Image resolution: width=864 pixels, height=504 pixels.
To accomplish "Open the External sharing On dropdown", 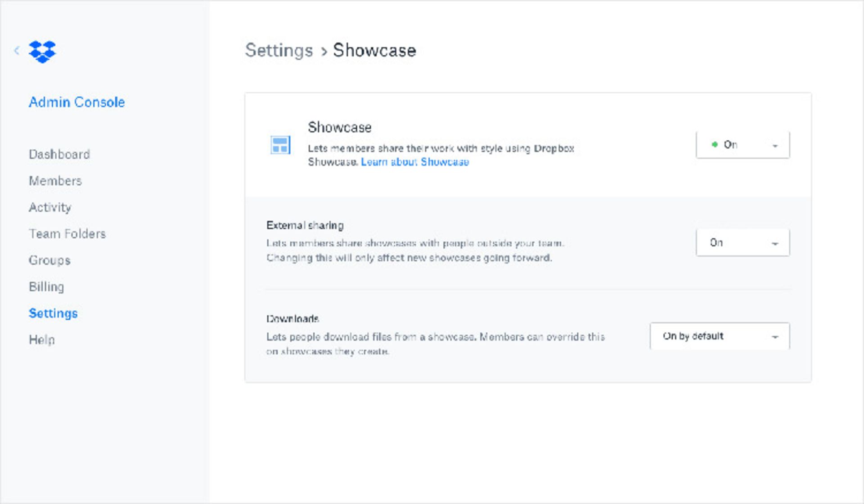I will tap(742, 243).
